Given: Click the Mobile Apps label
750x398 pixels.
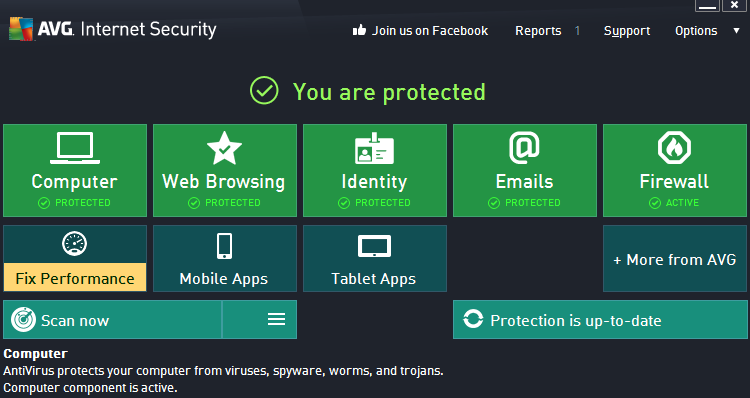Looking at the screenshot, I should click(223, 279).
